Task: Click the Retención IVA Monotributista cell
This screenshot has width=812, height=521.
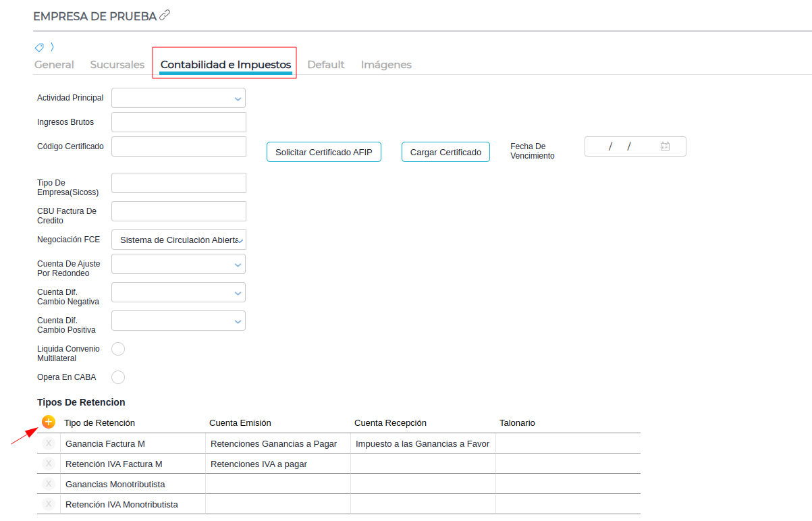Action: click(132, 504)
